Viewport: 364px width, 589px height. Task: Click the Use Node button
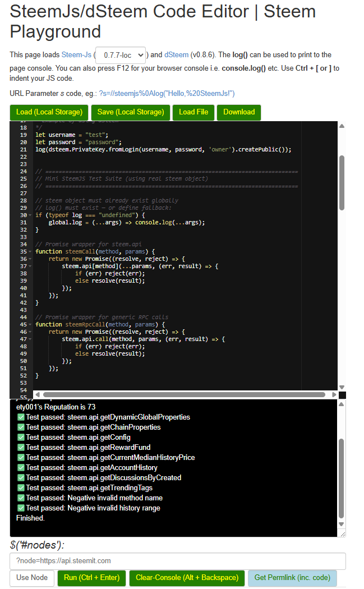click(x=32, y=578)
